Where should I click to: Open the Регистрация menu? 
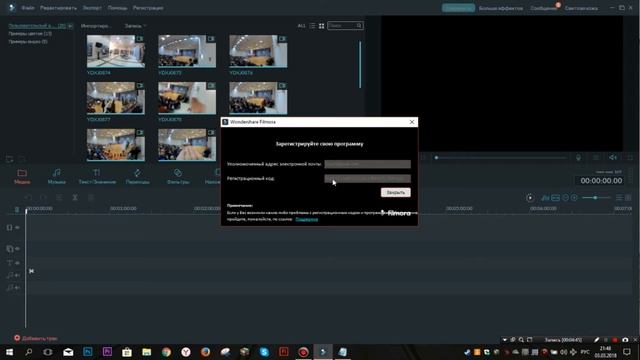pyautogui.click(x=148, y=8)
